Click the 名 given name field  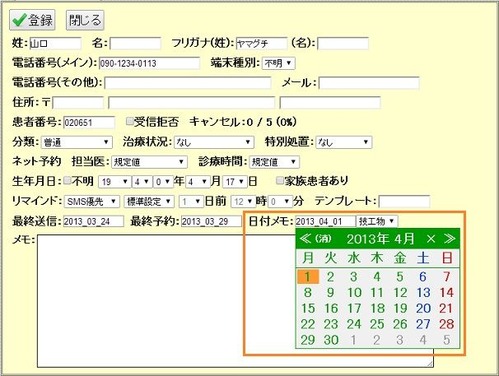[x=135, y=44]
